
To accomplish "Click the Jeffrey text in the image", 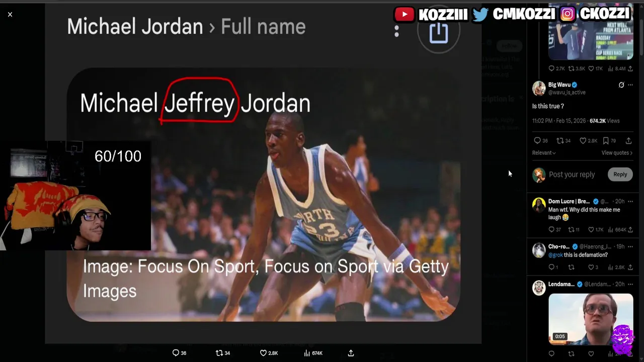I will click(x=199, y=103).
